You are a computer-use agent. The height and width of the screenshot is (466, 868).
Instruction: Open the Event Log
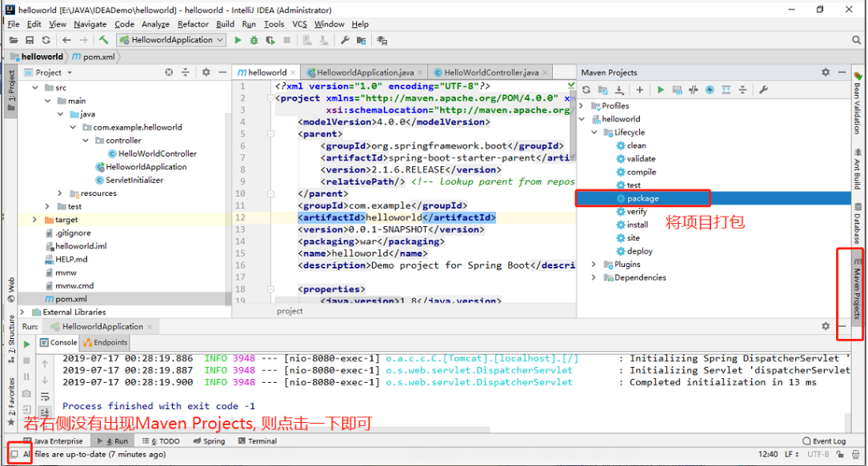tap(824, 441)
